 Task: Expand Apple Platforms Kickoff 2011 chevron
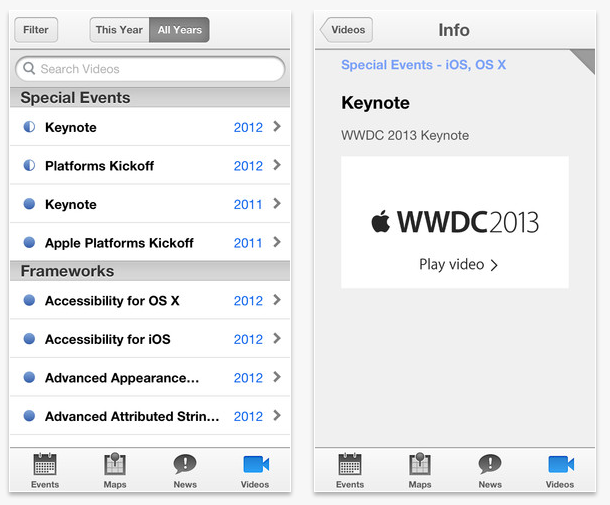click(277, 242)
